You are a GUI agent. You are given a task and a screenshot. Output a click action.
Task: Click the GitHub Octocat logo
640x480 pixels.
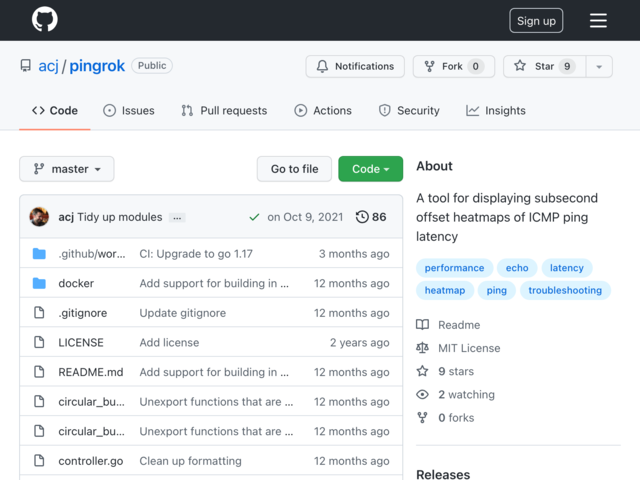(x=44, y=19)
